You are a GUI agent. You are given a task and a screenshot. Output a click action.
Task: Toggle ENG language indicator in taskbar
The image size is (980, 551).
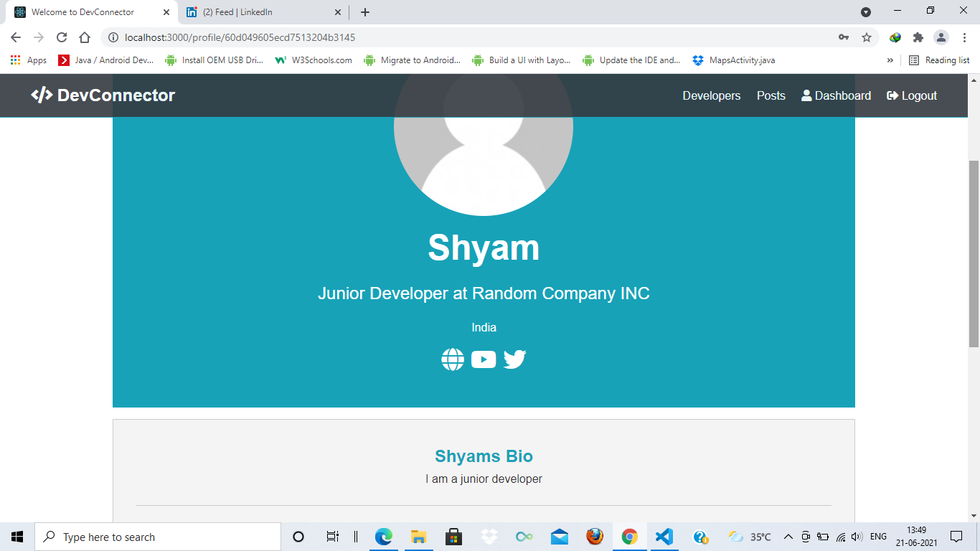point(877,536)
